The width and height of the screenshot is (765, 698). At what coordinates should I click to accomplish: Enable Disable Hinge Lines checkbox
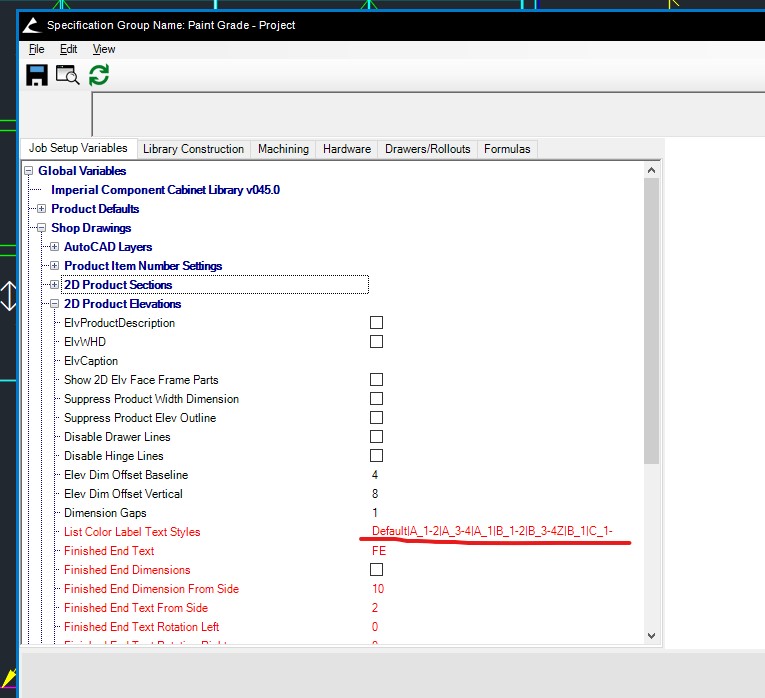click(x=376, y=456)
